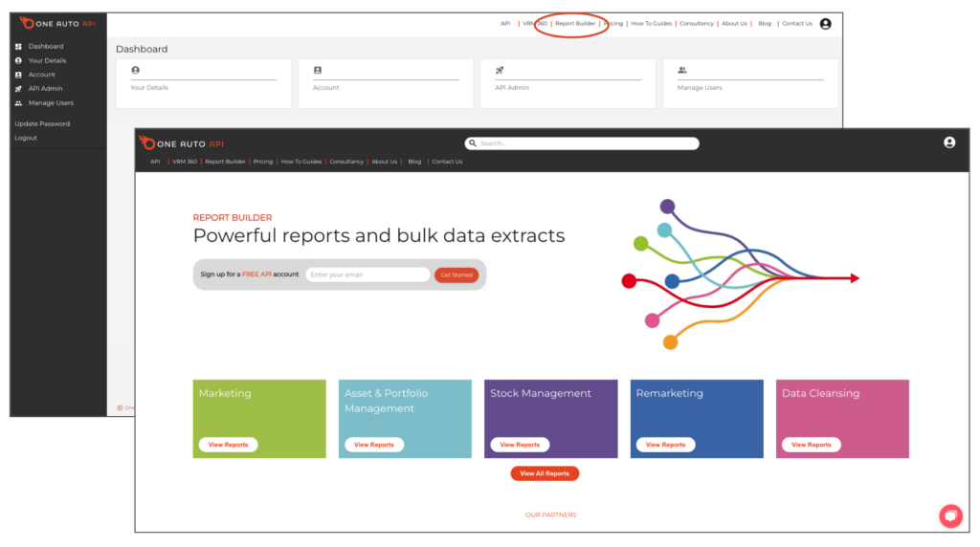Click the OUR PARTNERS heading

(x=550, y=515)
